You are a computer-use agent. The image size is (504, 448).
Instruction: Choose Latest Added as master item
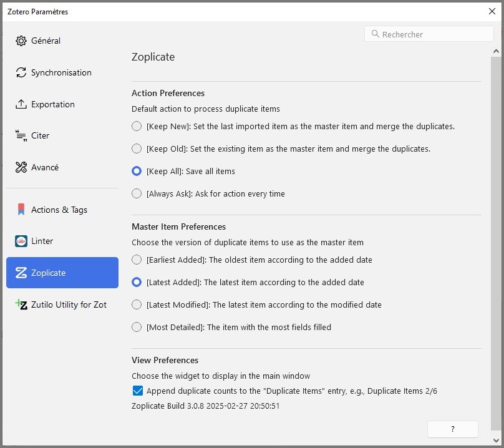[137, 282]
